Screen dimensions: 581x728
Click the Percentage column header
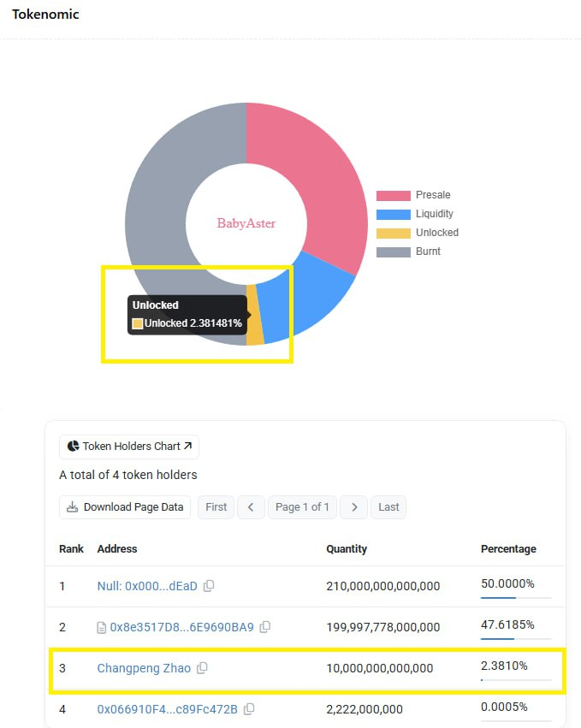[x=508, y=549]
